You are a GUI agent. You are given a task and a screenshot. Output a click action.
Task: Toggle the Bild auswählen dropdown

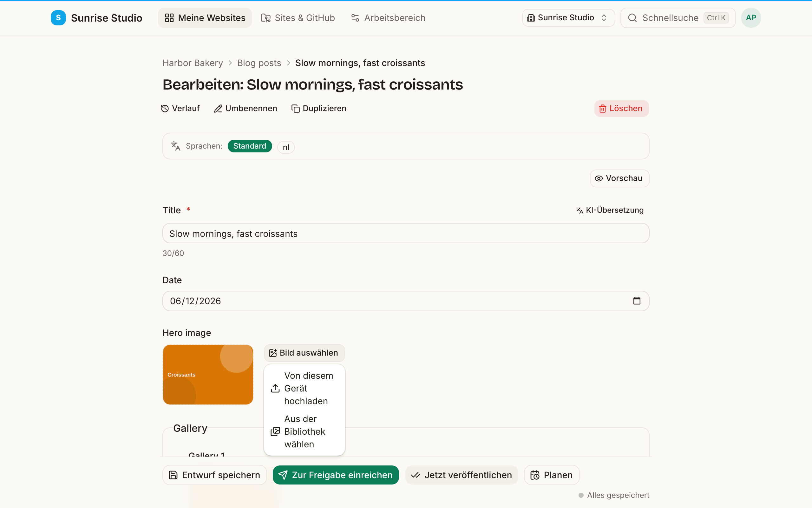(304, 353)
